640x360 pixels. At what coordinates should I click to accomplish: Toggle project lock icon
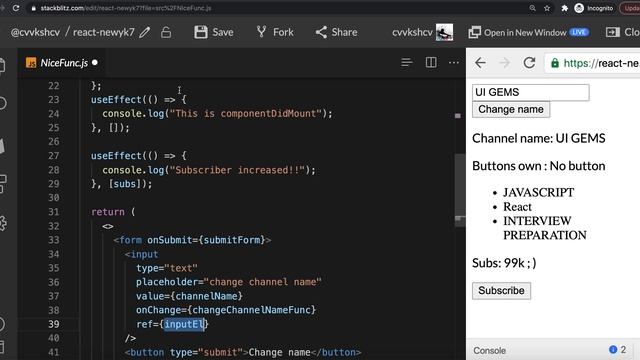(x=166, y=32)
